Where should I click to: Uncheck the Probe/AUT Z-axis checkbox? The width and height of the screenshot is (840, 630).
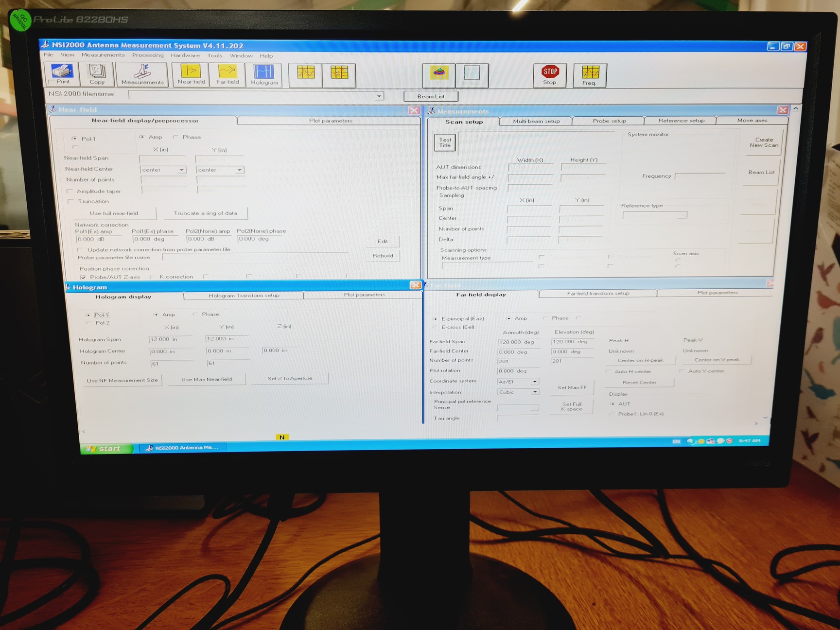coord(83,277)
